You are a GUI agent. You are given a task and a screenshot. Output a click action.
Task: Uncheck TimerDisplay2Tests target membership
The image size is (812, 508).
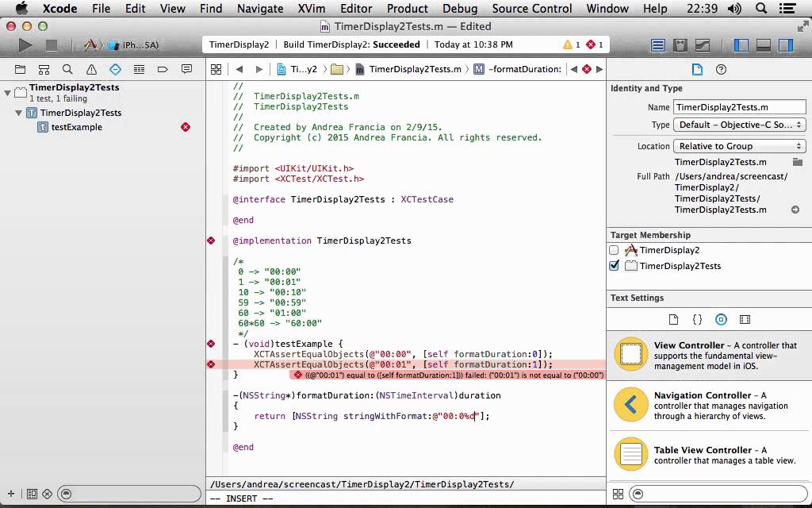point(615,266)
